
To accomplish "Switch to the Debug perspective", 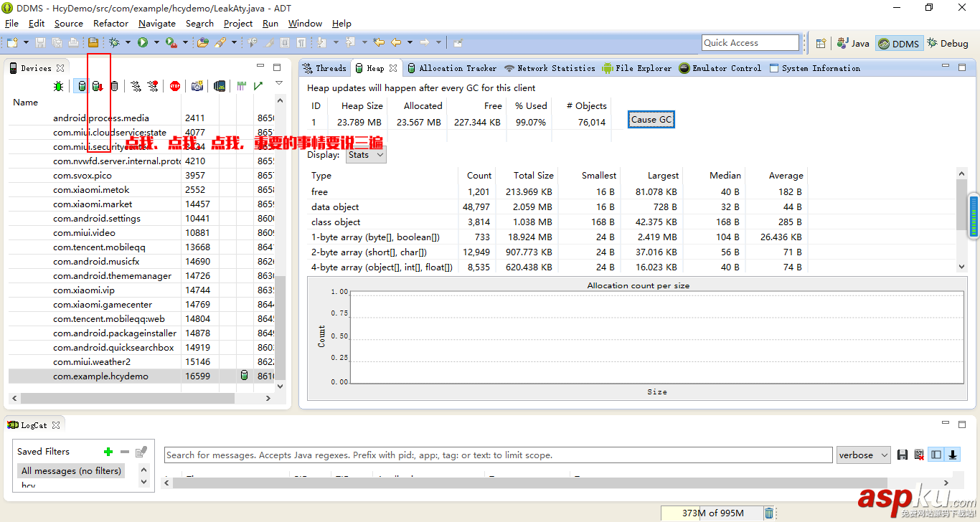I will click(x=948, y=44).
